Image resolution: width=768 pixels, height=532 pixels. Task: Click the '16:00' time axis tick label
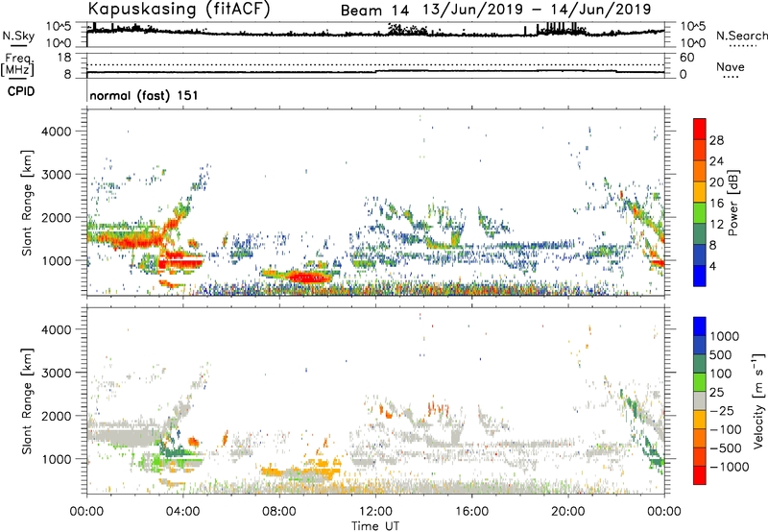tap(471, 512)
